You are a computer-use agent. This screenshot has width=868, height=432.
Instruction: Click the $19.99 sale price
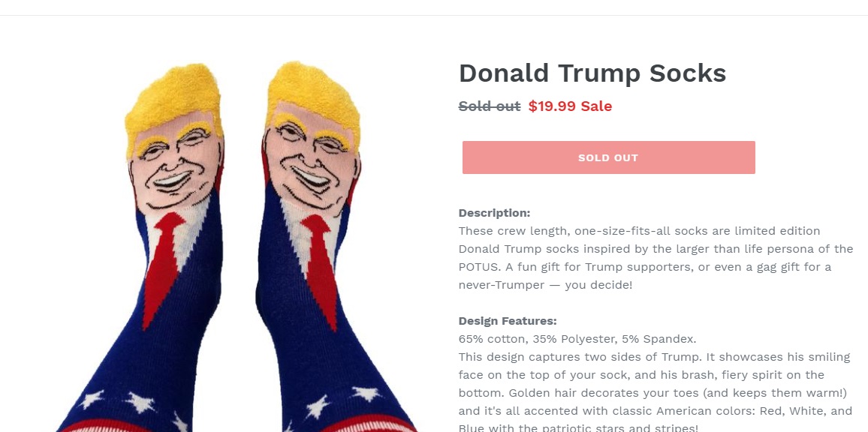552,106
